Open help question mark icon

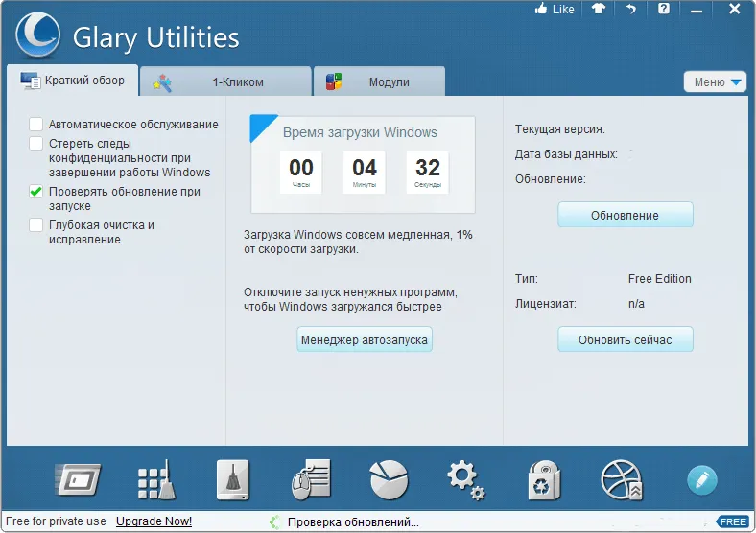pos(664,9)
